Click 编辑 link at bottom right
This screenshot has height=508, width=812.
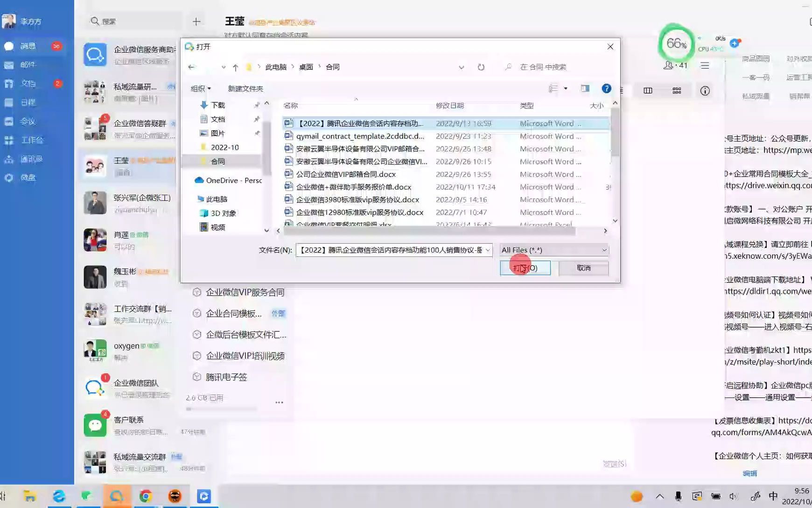click(749, 473)
